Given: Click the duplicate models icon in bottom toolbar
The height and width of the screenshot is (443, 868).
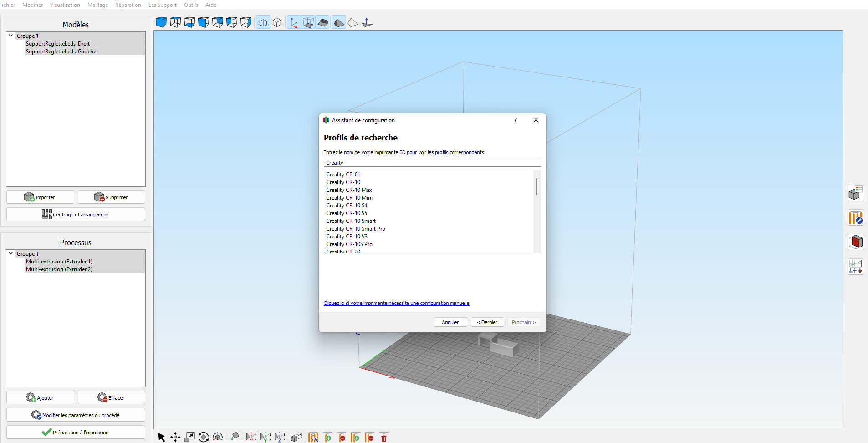Looking at the screenshot, I should [296, 437].
